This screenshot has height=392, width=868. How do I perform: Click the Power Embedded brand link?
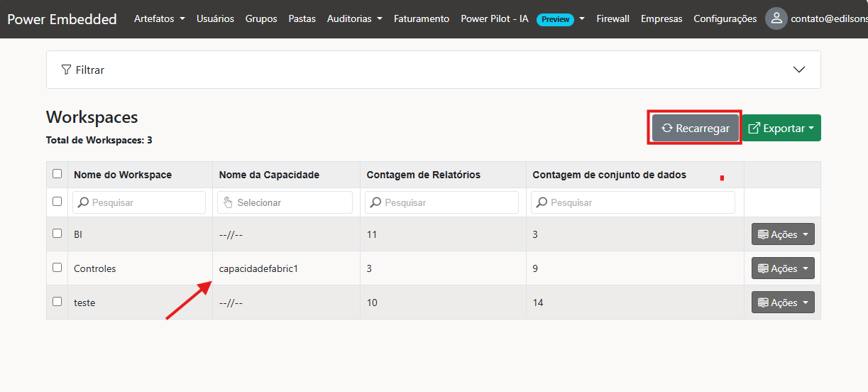coord(62,19)
